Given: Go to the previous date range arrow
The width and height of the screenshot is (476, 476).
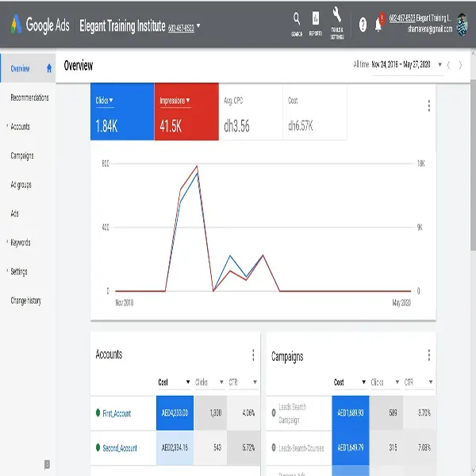Looking at the screenshot, I should 448,65.
